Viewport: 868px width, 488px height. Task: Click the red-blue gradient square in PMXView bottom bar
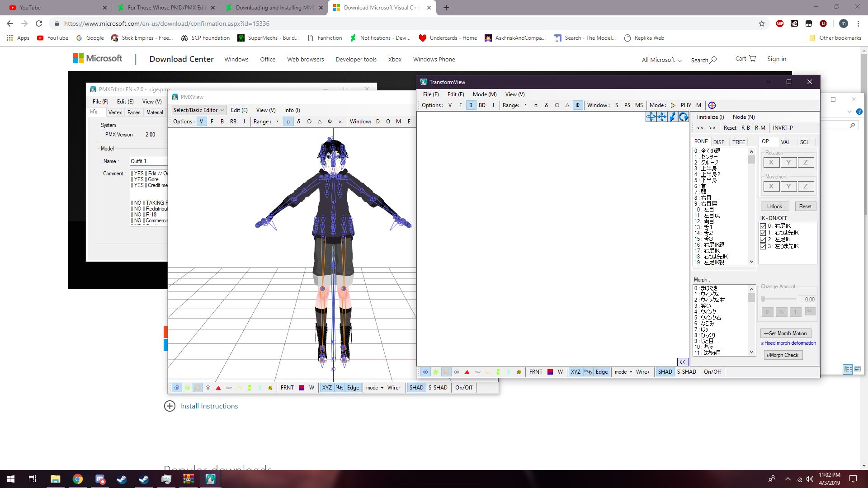point(302,388)
